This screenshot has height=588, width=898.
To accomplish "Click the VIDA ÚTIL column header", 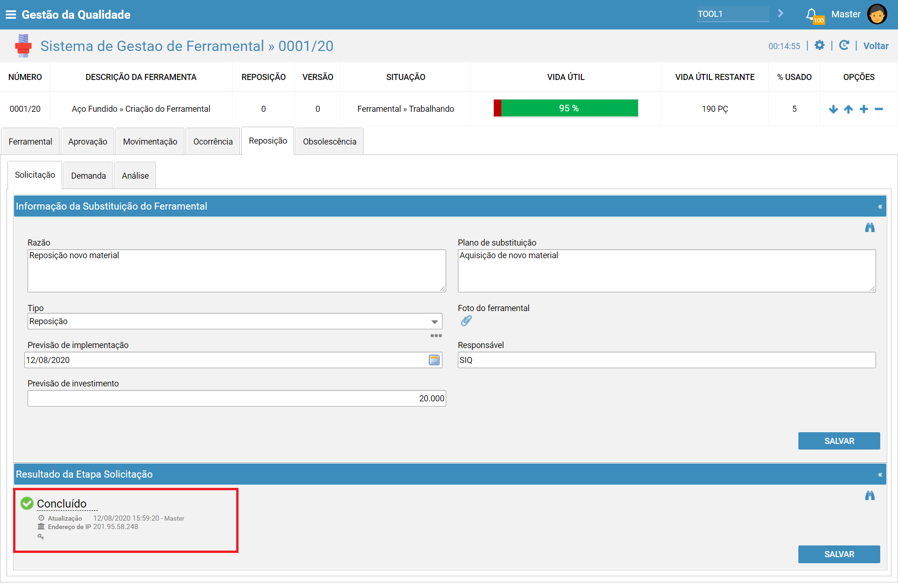I will coord(566,77).
